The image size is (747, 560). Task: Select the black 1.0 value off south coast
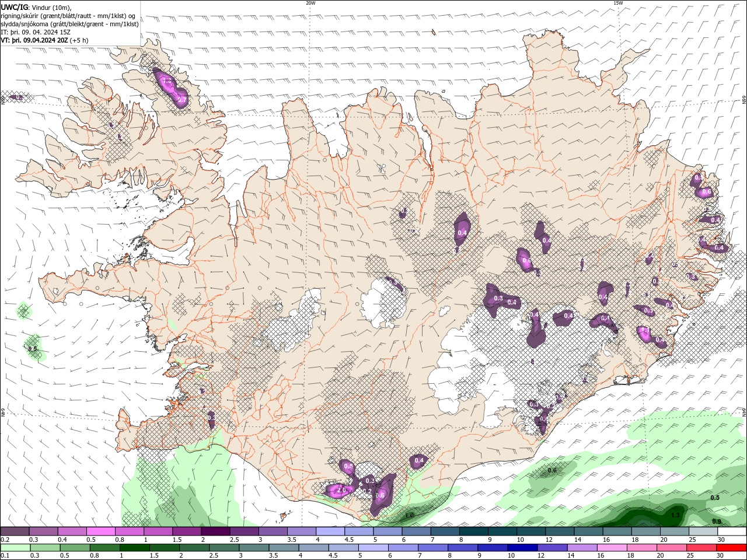click(x=409, y=515)
